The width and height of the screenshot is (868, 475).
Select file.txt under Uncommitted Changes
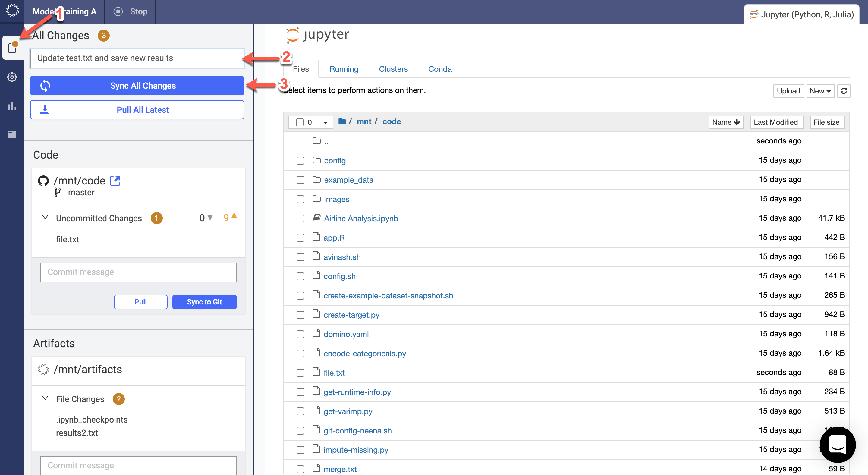click(x=68, y=240)
